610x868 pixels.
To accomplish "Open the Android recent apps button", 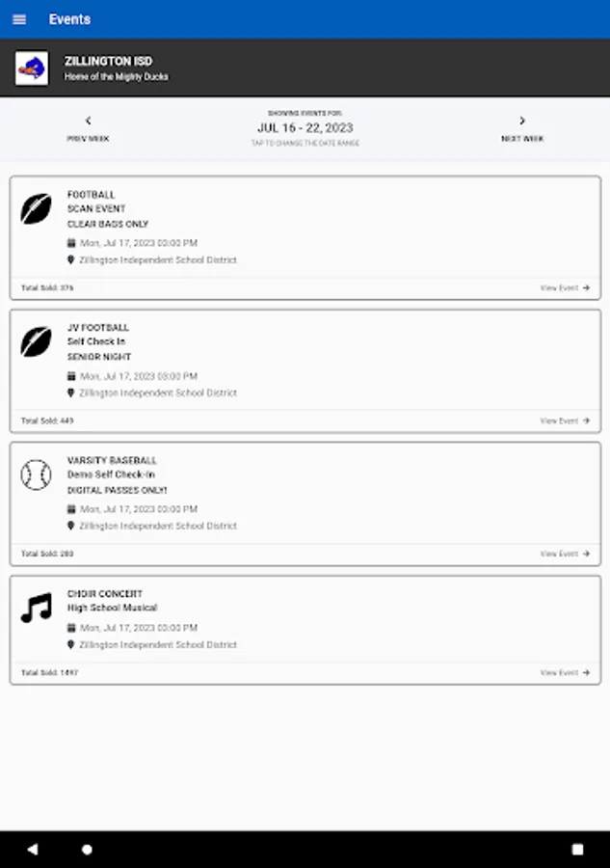I will tap(577, 850).
